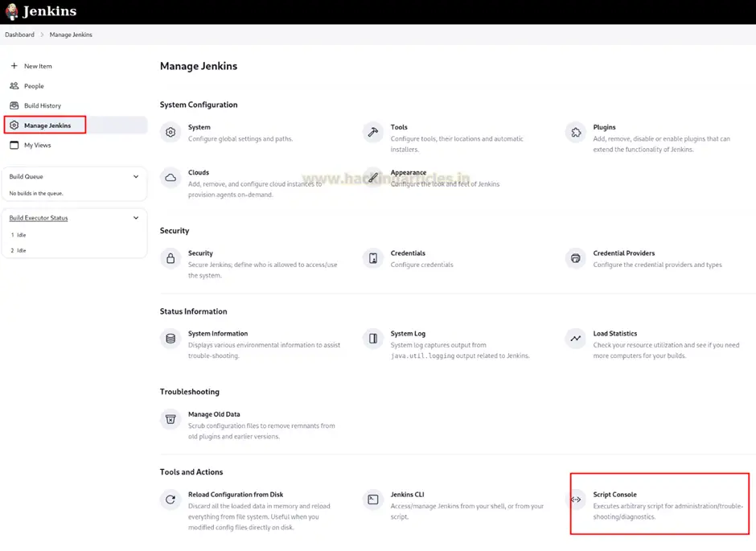Open the Appearance brush icon
The image size is (756, 551).
click(373, 178)
